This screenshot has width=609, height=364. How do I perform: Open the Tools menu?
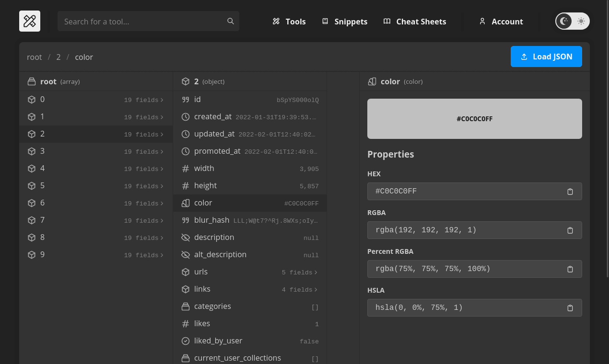(x=289, y=22)
